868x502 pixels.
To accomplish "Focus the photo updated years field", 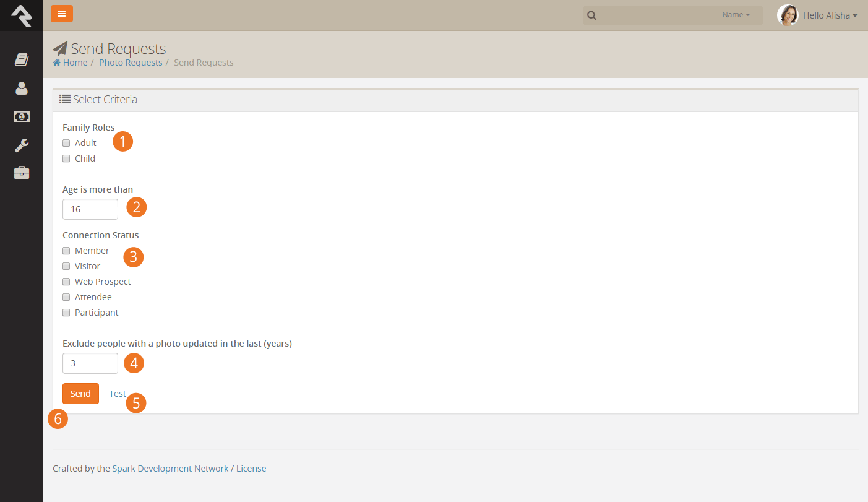I will [90, 363].
